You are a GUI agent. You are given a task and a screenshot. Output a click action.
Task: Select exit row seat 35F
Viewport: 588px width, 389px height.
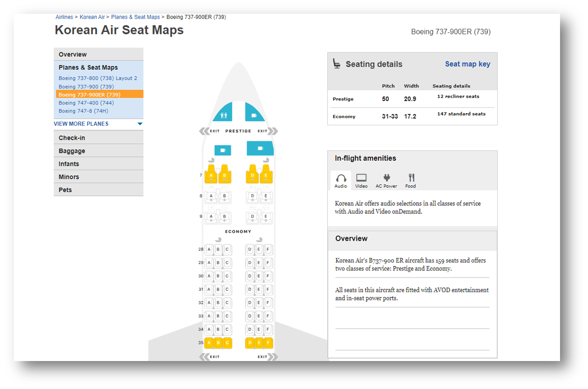[268, 343]
